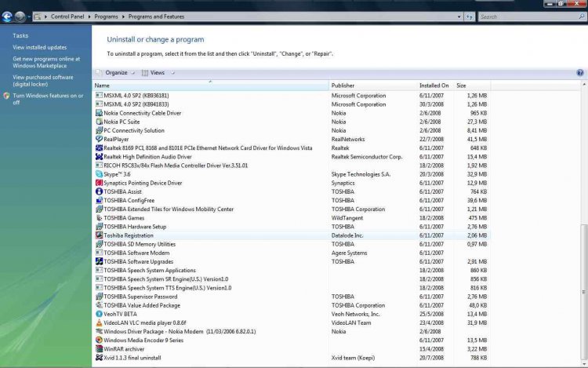The image size is (588, 368).
Task: Click the PC Connectivity Solution icon
Action: coord(99,130)
